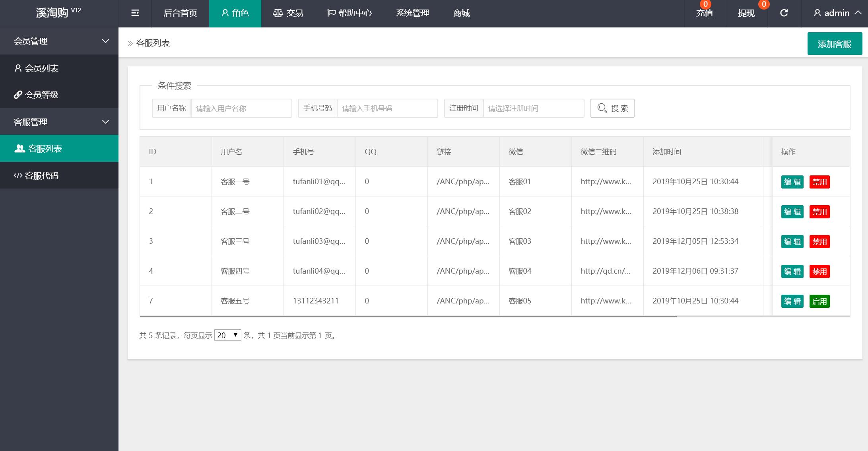Collapse the 客服管理 sidebar section
The width and height of the screenshot is (868, 451).
(60, 122)
